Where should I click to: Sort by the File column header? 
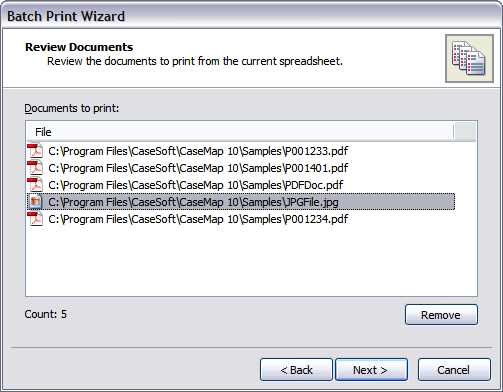click(240, 132)
